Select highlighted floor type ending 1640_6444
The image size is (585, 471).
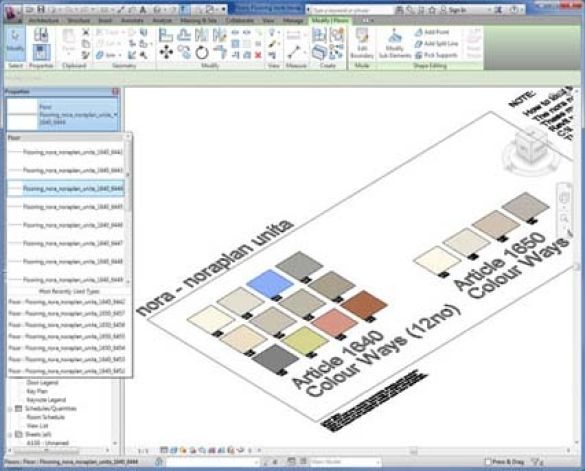(66, 188)
